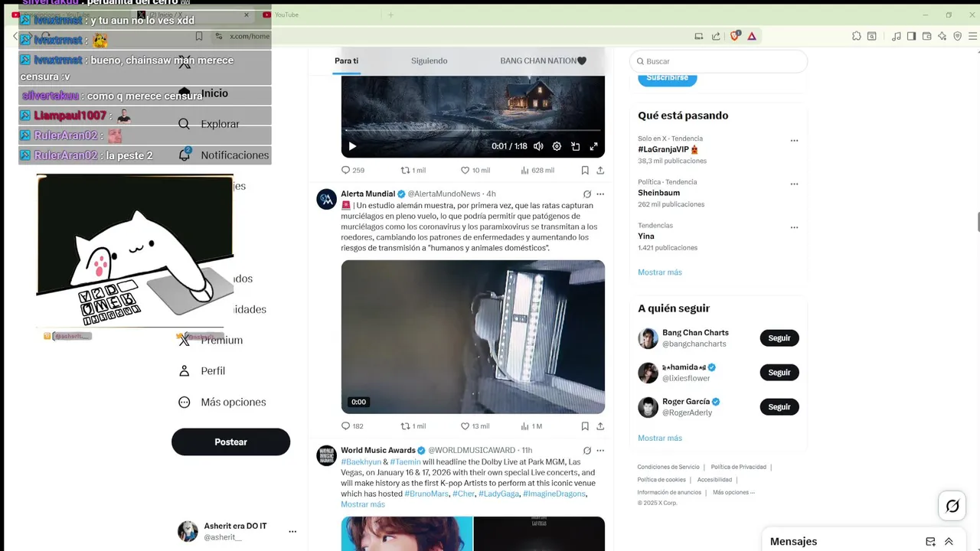Open options for the Sheinbaum trend
This screenshot has height=551, width=980.
click(794, 184)
